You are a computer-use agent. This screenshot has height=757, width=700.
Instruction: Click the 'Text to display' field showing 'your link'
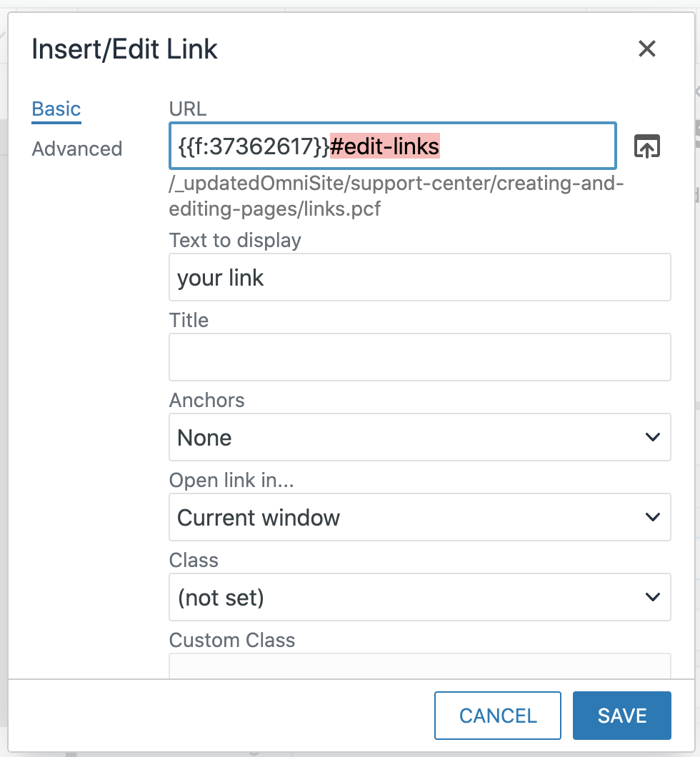click(420, 277)
